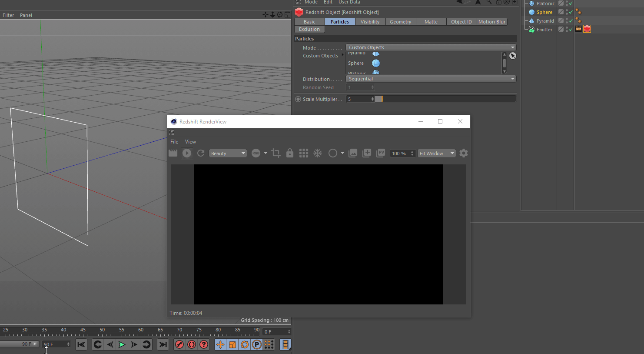Click the 100 % zoom stepper arrows
644x354 pixels.
[x=412, y=153]
